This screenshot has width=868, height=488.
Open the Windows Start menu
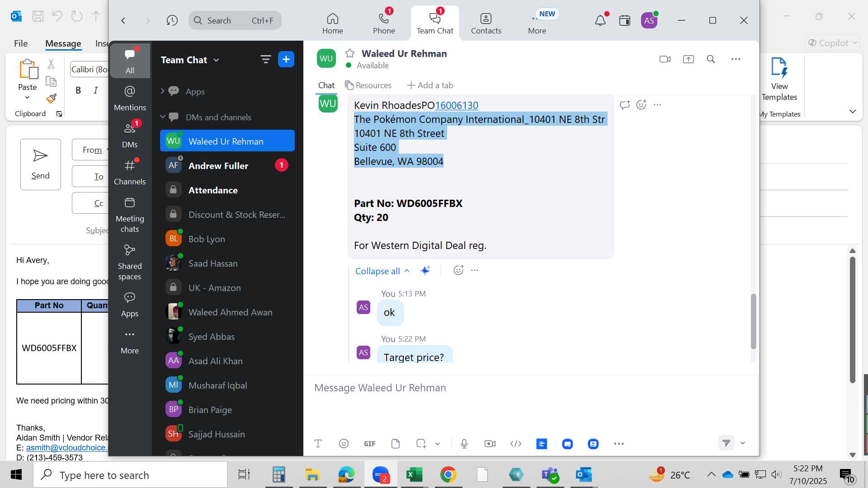pyautogui.click(x=16, y=475)
